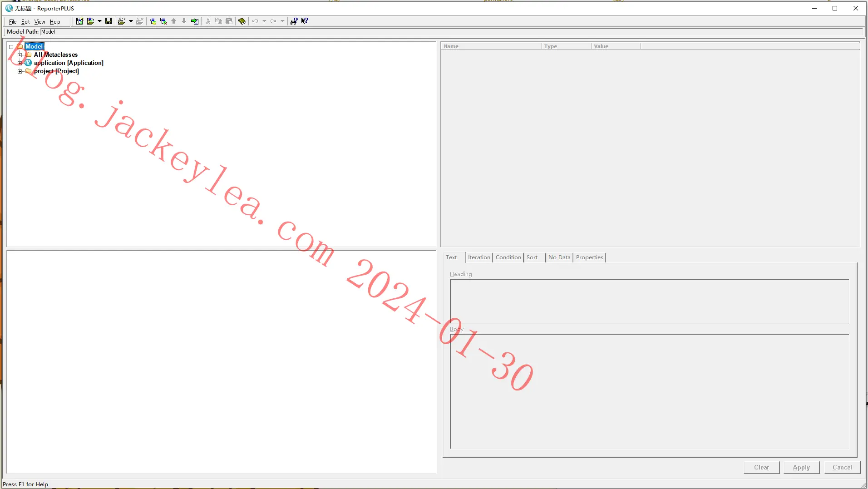868x489 pixels.
Task: Click the green book icon
Action: pos(242,21)
